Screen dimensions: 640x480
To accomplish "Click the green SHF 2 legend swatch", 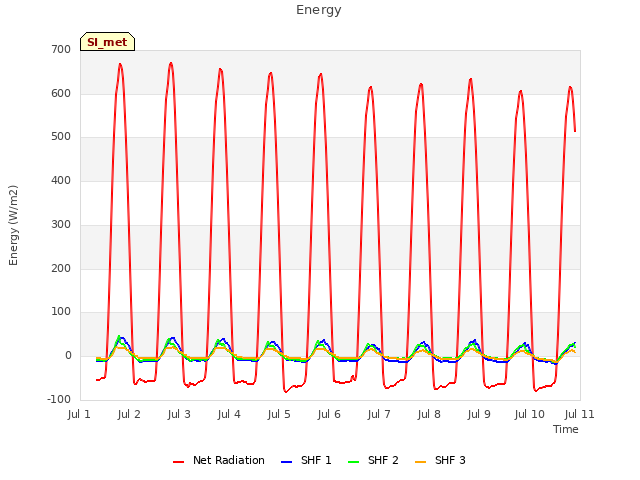I will (353, 462).
